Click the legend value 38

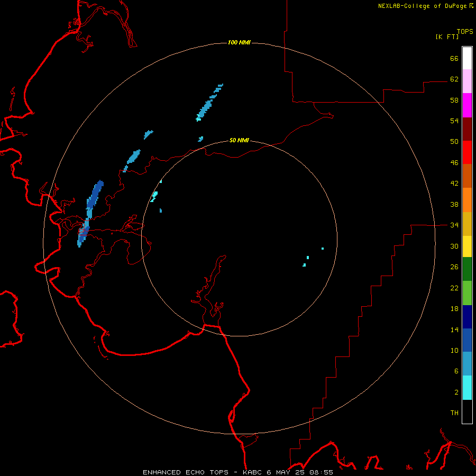[454, 204]
